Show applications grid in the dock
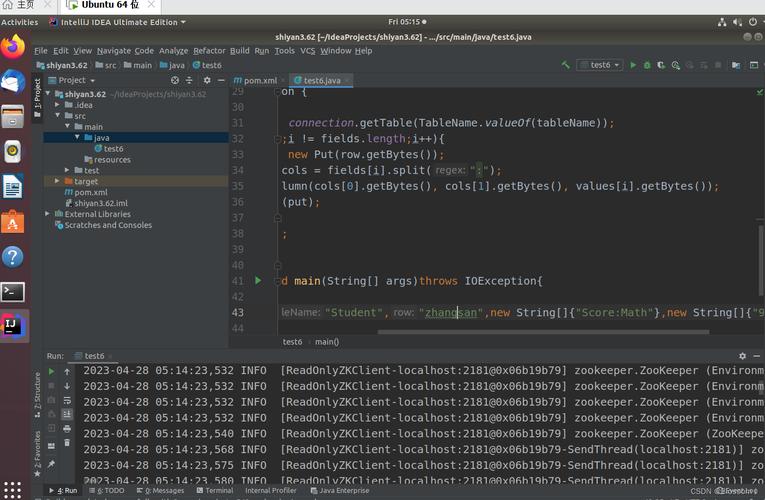765x500 pixels. tap(12, 489)
